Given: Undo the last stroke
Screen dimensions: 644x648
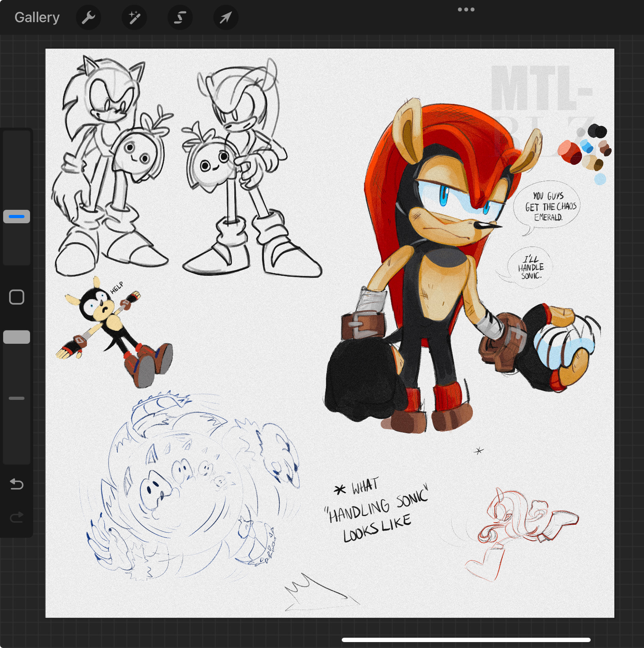Looking at the screenshot, I should click(17, 484).
